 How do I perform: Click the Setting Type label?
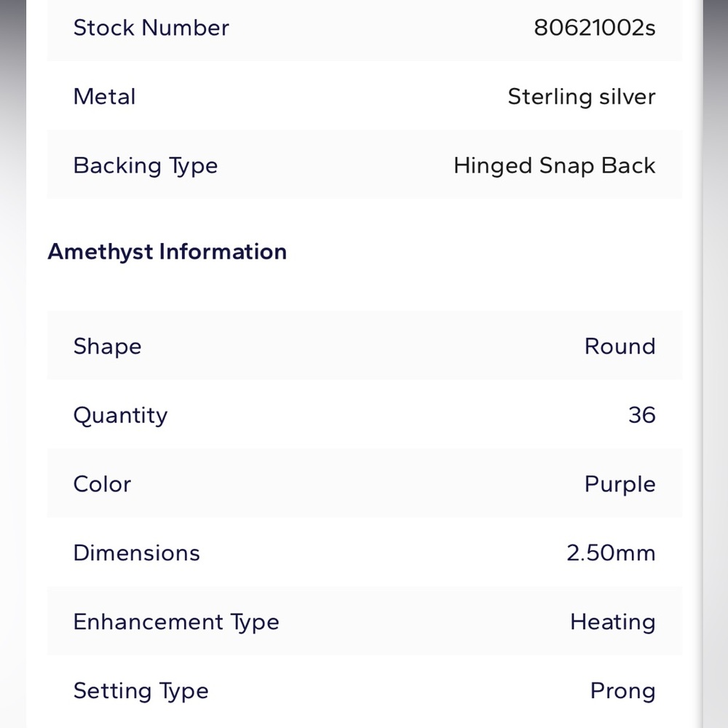click(x=141, y=692)
